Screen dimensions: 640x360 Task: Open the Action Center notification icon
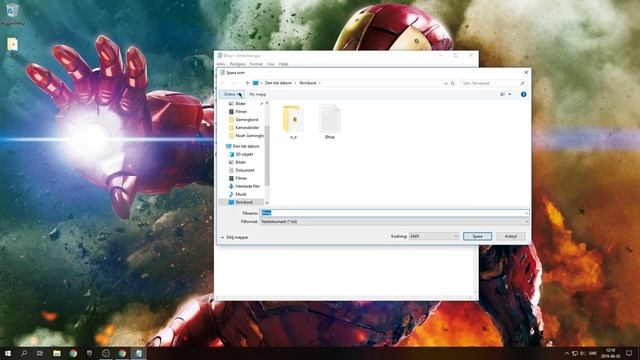click(x=629, y=353)
